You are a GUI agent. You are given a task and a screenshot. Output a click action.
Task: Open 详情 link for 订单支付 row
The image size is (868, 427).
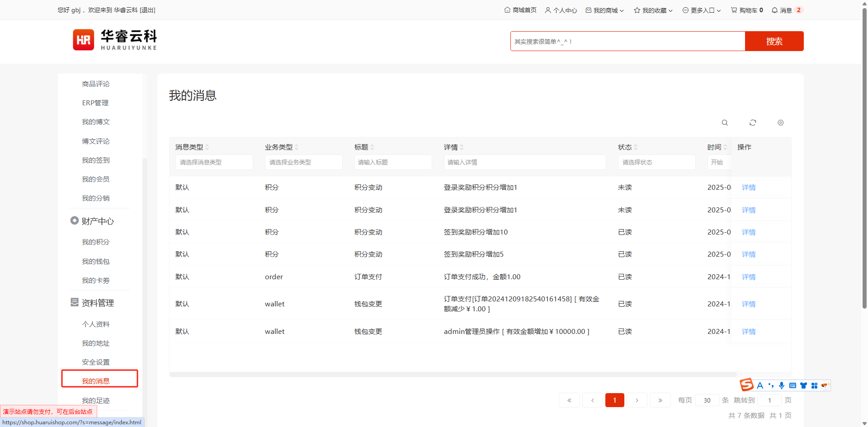click(x=749, y=277)
